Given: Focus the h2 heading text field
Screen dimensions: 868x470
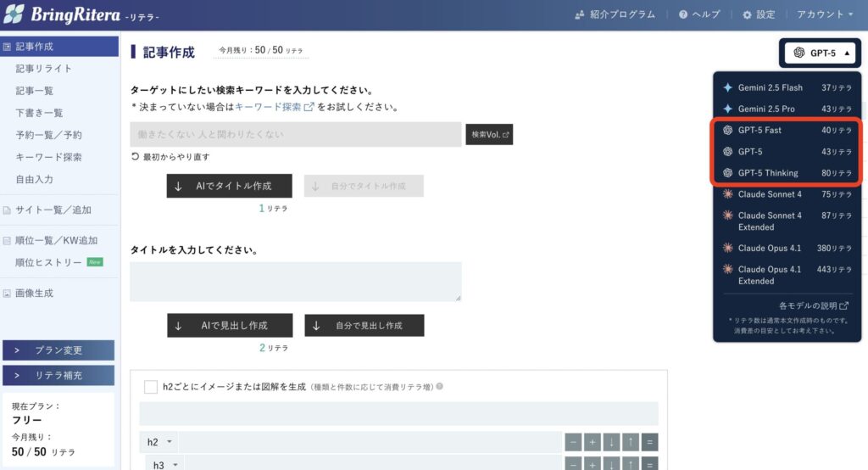Looking at the screenshot, I should click(370, 442).
